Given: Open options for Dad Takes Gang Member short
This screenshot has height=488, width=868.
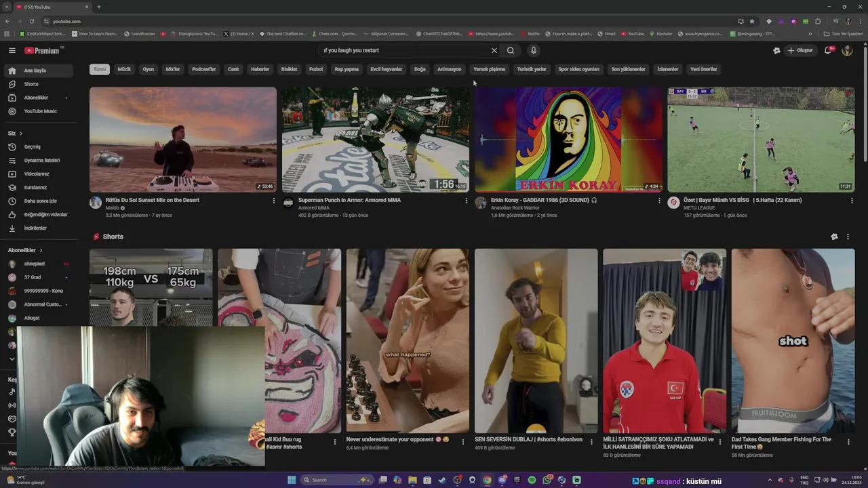Looking at the screenshot, I should pyautogui.click(x=848, y=442).
